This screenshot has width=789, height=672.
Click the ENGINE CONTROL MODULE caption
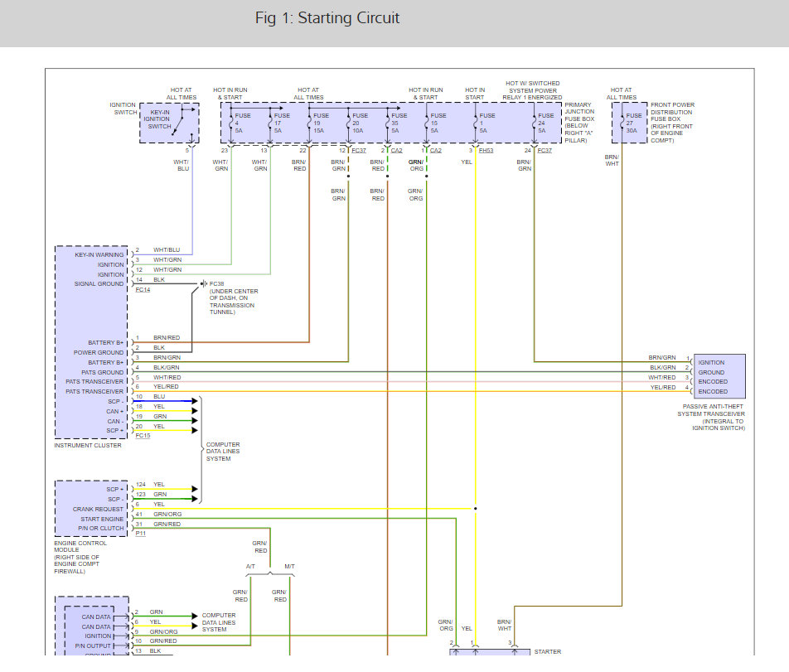point(80,558)
